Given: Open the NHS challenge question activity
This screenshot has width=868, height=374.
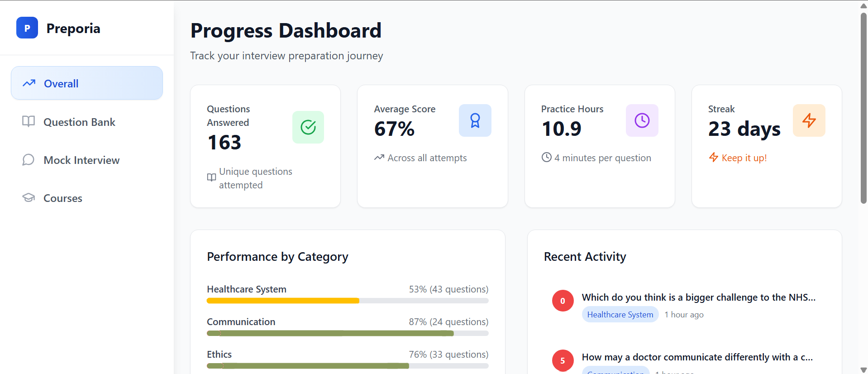Looking at the screenshot, I should click(x=698, y=297).
